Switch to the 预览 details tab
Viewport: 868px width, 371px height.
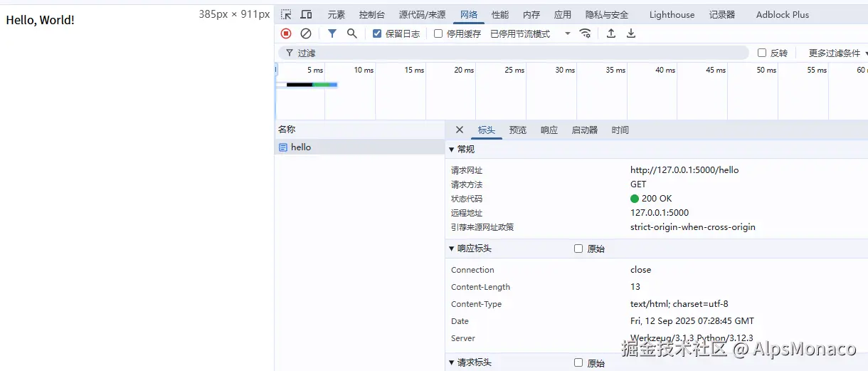[x=518, y=130]
